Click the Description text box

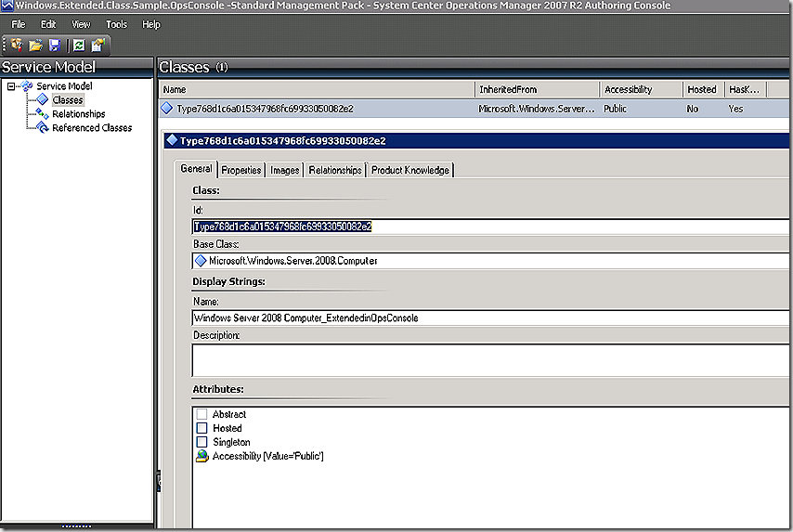tap(490, 360)
